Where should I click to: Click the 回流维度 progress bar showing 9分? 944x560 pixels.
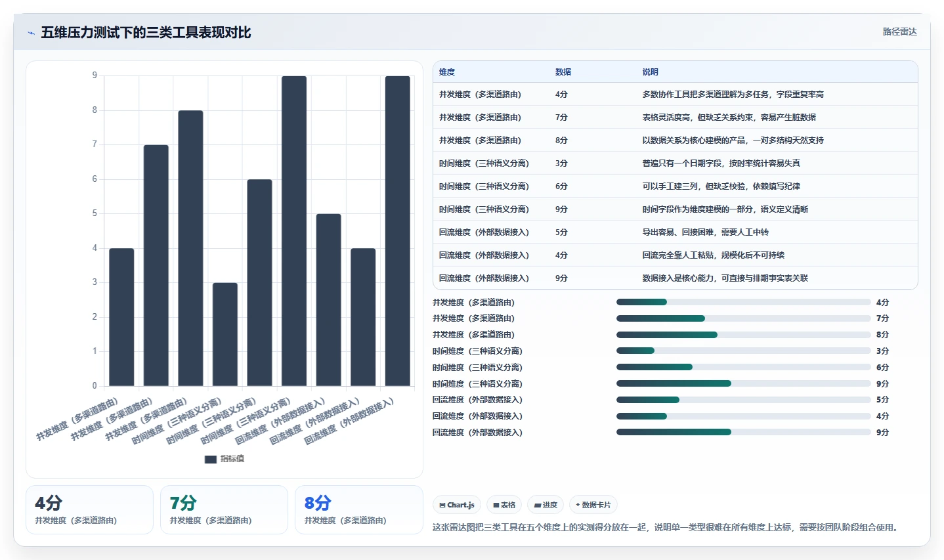click(x=743, y=432)
